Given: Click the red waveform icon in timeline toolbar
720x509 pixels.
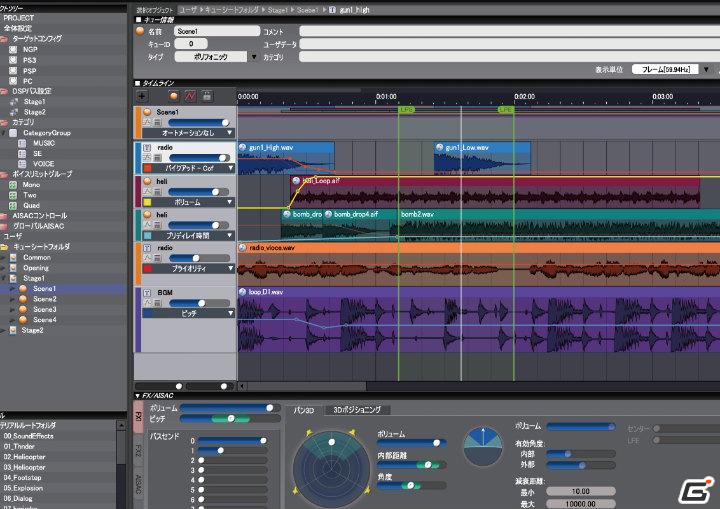Looking at the screenshot, I should (x=190, y=96).
